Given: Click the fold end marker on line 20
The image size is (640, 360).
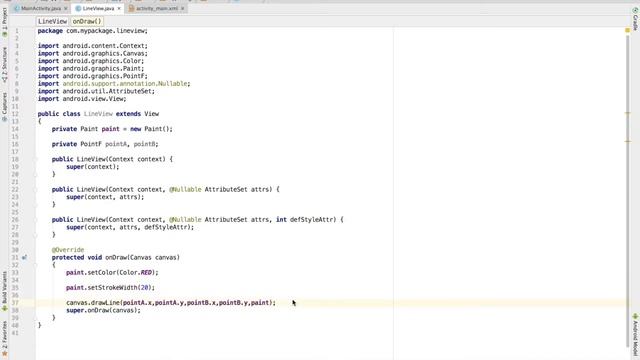Looking at the screenshot, I should (36, 174).
